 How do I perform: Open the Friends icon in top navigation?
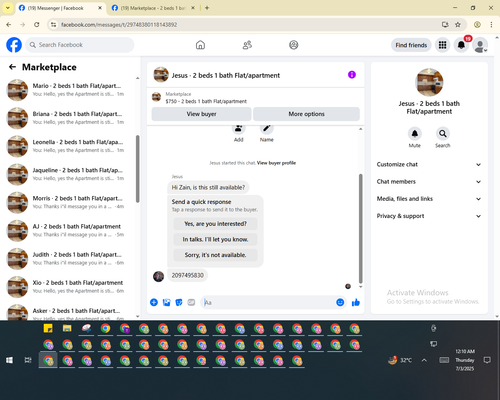pyautogui.click(x=247, y=45)
